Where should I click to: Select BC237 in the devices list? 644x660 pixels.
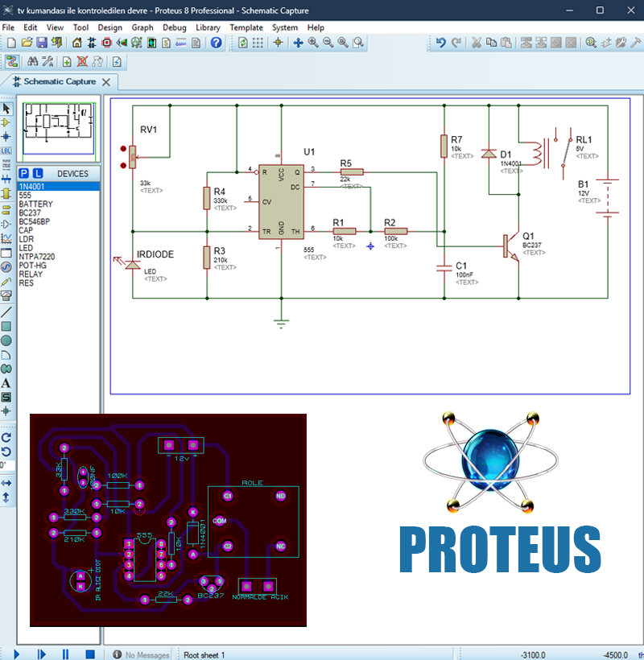tap(32, 212)
